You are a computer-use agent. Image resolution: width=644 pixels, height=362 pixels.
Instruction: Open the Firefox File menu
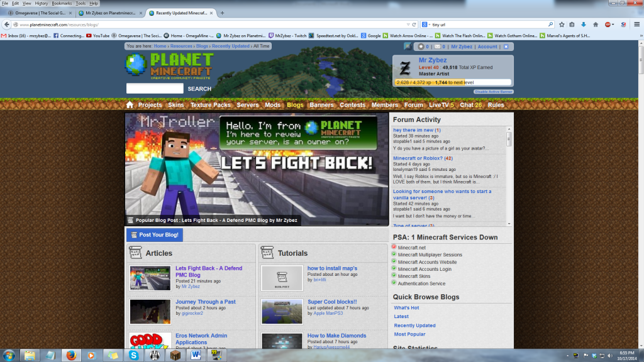5,3
